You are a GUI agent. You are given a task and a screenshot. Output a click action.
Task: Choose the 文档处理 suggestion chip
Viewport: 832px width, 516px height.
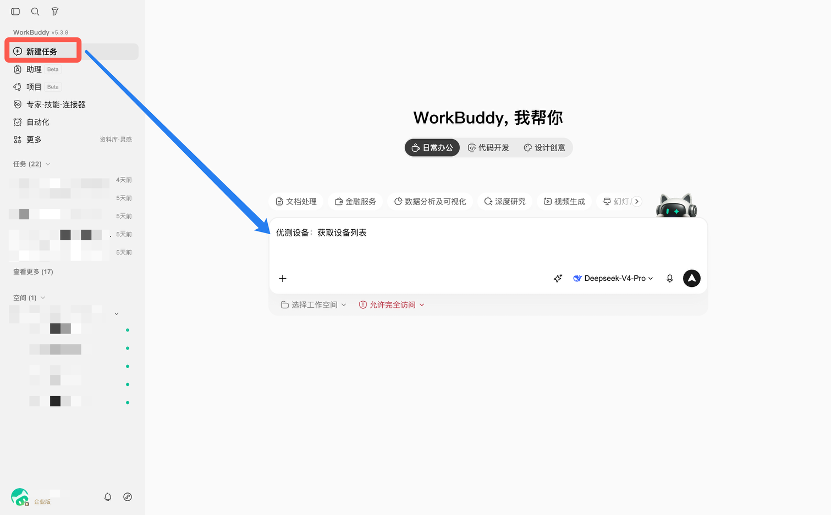pyautogui.click(x=296, y=202)
